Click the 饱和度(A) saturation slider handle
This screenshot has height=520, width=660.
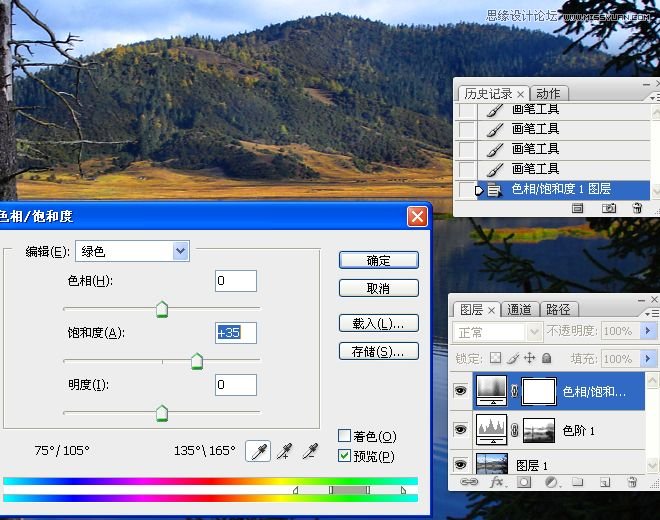(197, 362)
